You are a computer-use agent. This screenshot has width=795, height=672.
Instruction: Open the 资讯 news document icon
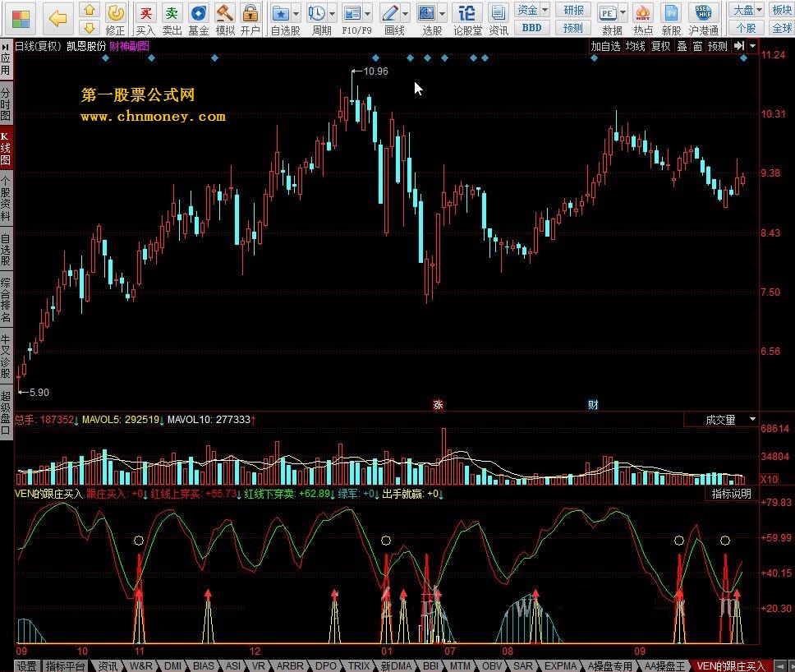click(x=499, y=19)
